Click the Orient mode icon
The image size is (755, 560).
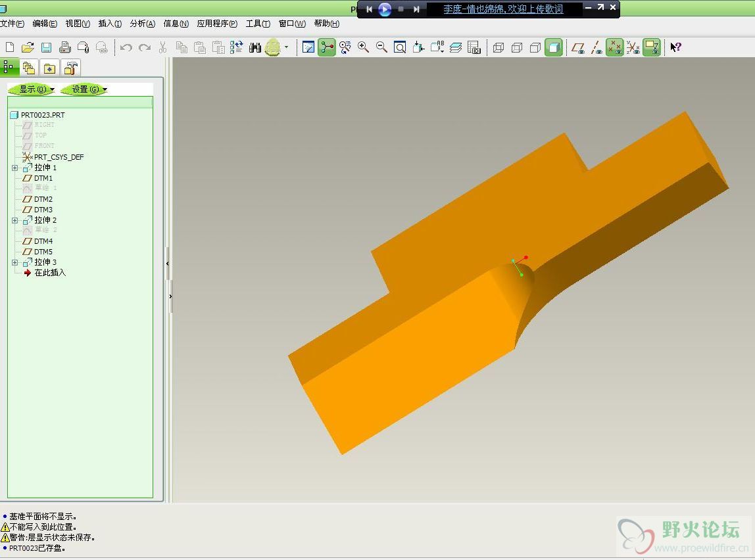pyautogui.click(x=345, y=47)
